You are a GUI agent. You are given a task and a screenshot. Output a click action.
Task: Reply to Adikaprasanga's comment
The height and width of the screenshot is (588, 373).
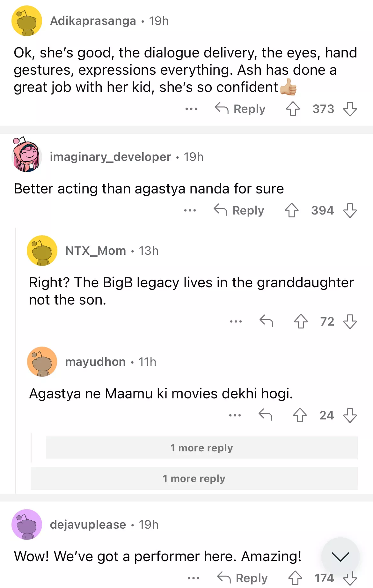(x=240, y=109)
